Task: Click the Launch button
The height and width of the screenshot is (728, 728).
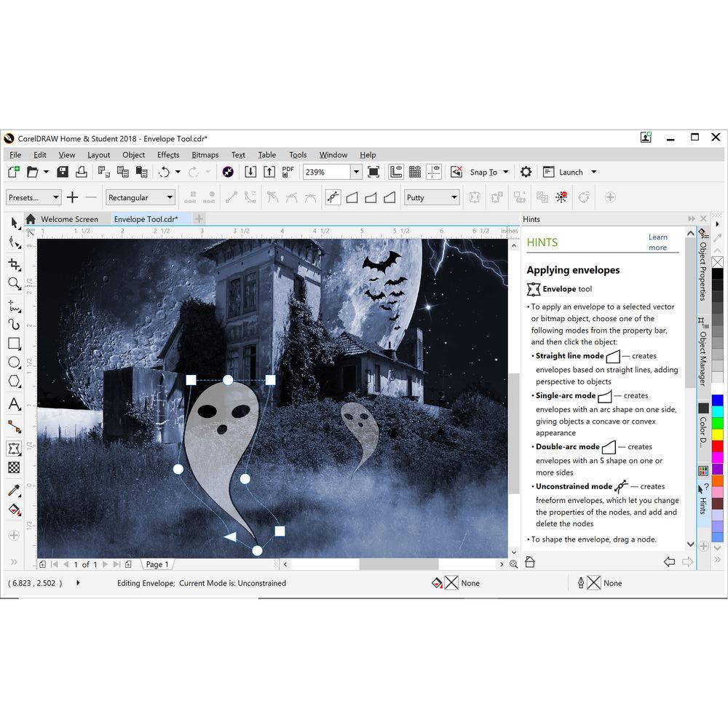Action: tap(571, 173)
